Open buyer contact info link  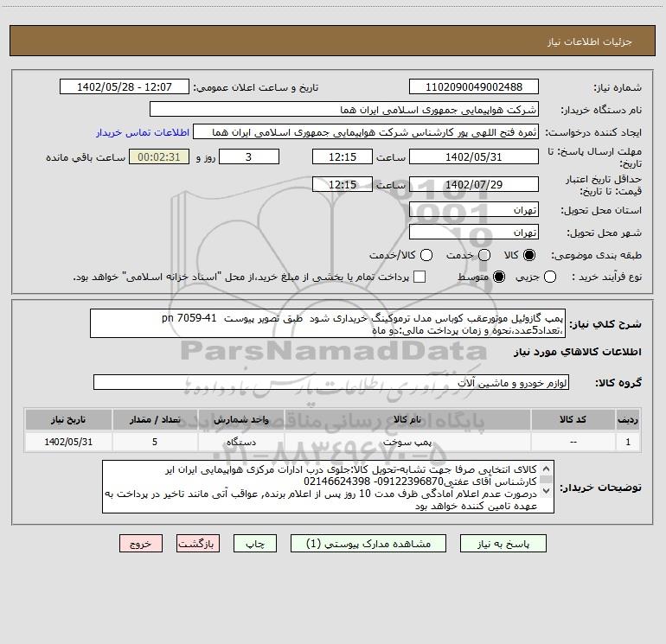tap(143, 132)
